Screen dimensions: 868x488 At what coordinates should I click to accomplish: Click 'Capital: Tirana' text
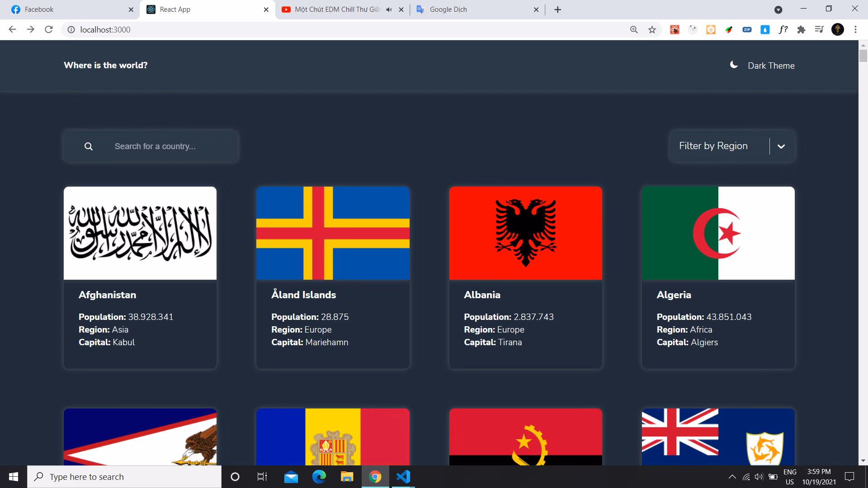coord(493,342)
